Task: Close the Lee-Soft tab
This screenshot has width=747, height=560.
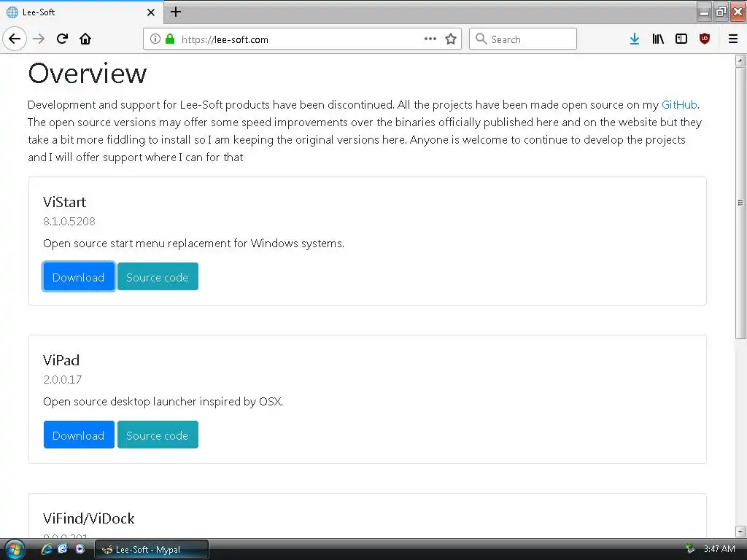Action: pos(150,12)
